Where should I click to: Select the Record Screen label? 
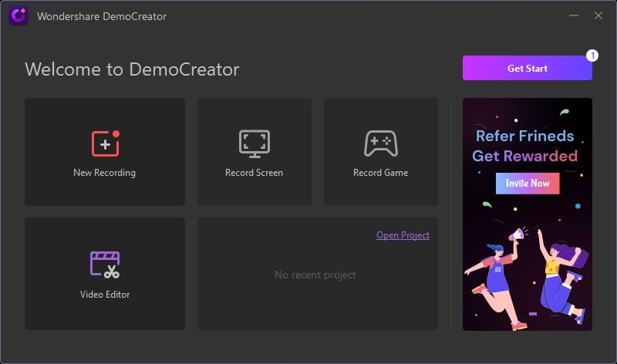254,173
